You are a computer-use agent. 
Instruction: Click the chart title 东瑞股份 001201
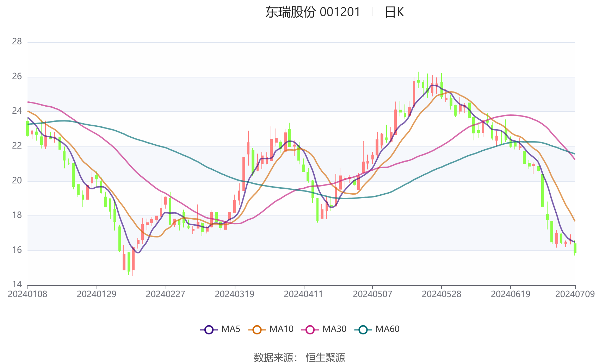pyautogui.click(x=313, y=12)
